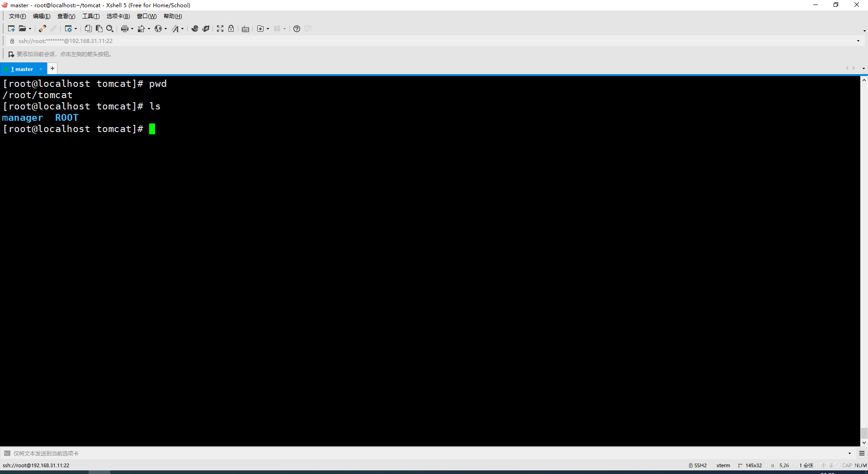Click the '/root/tomcat' output line
Viewport: 868px width, 474px height.
[x=38, y=95]
